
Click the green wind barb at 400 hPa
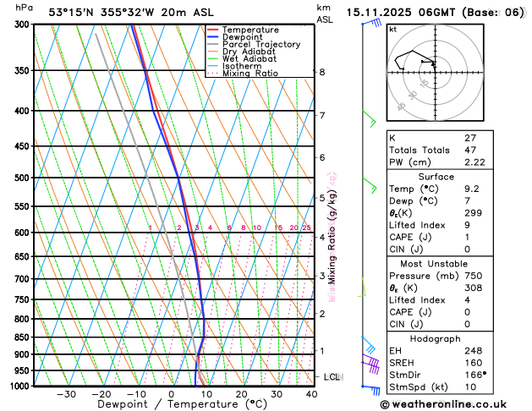pos(369,118)
